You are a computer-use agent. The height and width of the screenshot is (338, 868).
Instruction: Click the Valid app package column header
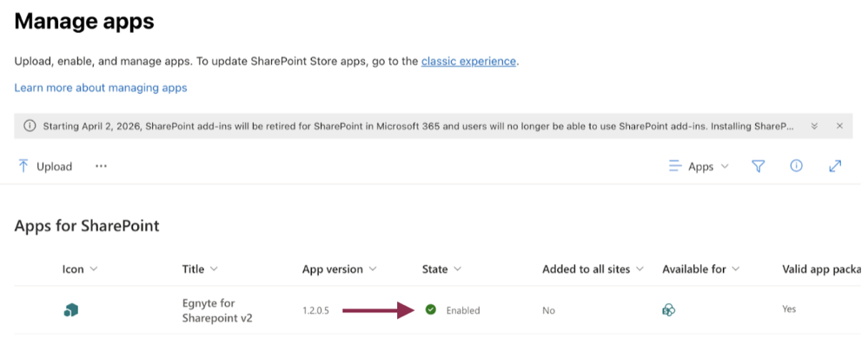click(x=821, y=269)
